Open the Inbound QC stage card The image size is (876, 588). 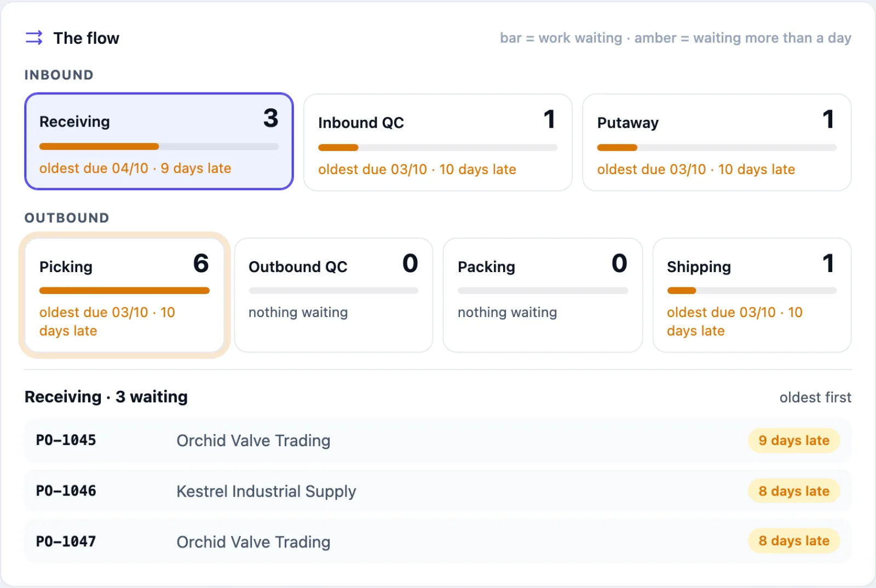coord(438,142)
